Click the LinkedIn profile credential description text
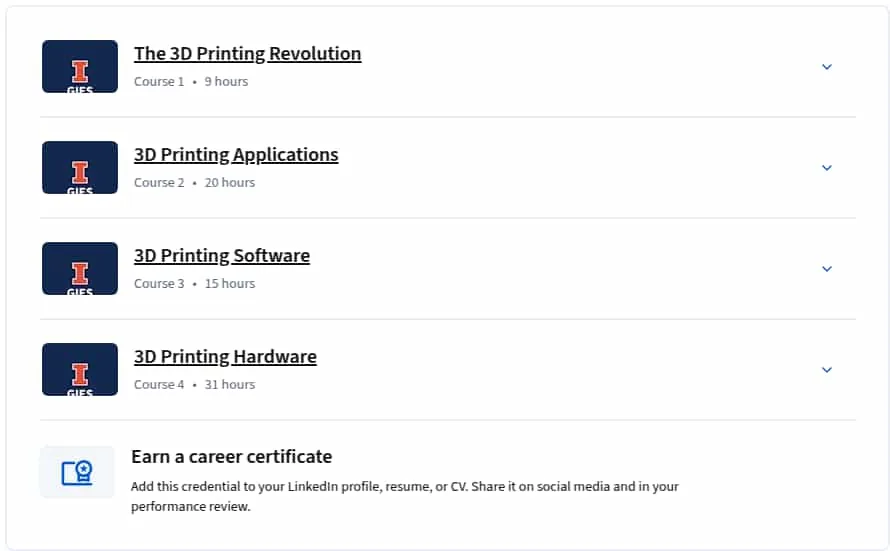 coord(405,497)
